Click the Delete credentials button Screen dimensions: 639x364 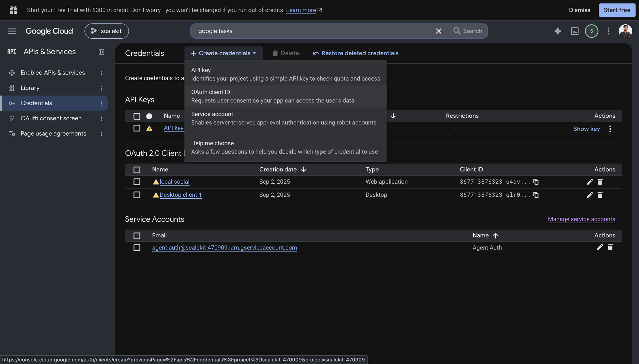(286, 53)
